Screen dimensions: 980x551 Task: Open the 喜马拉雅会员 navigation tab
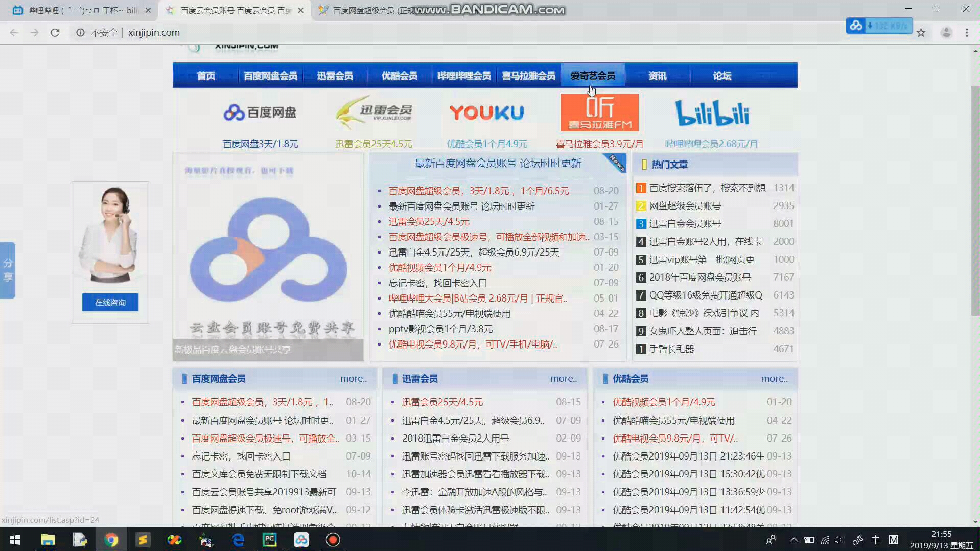[528, 76]
